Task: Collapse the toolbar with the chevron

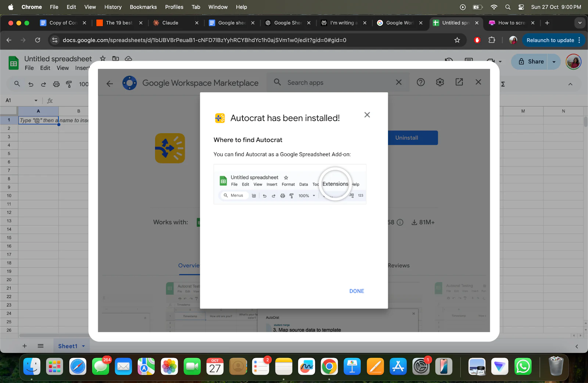Action: 570,84
